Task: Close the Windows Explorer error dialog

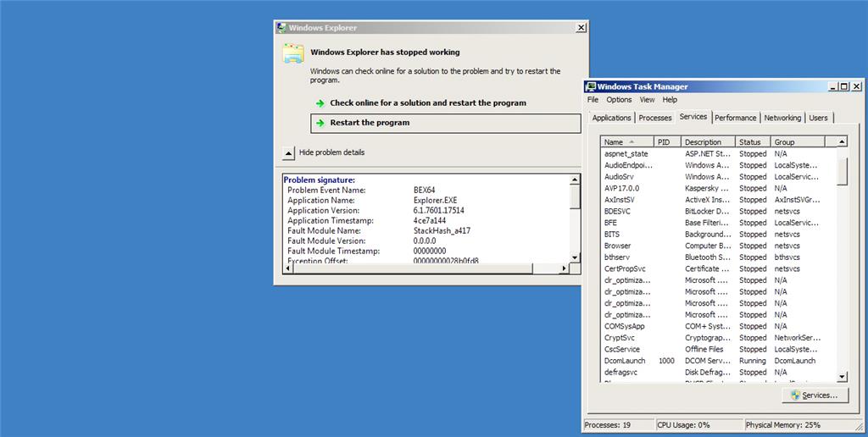Action: tap(581, 28)
